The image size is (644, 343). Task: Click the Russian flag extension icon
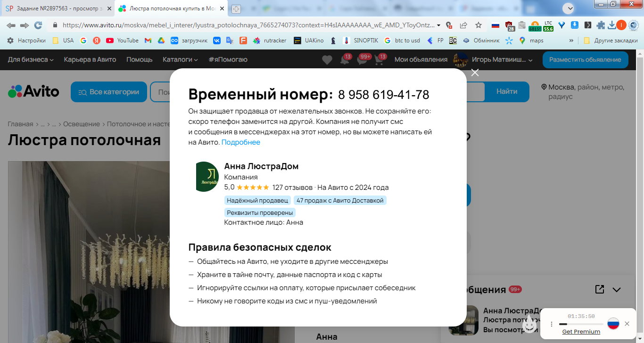(495, 25)
